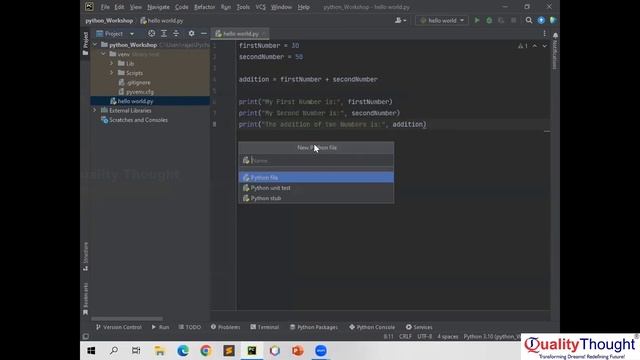Open Project panel settings gear
The height and width of the screenshot is (360, 640).
point(191,33)
